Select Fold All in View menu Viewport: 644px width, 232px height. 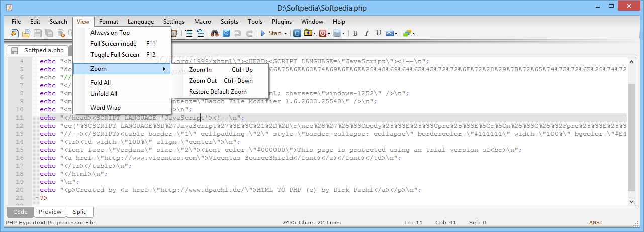(101, 83)
